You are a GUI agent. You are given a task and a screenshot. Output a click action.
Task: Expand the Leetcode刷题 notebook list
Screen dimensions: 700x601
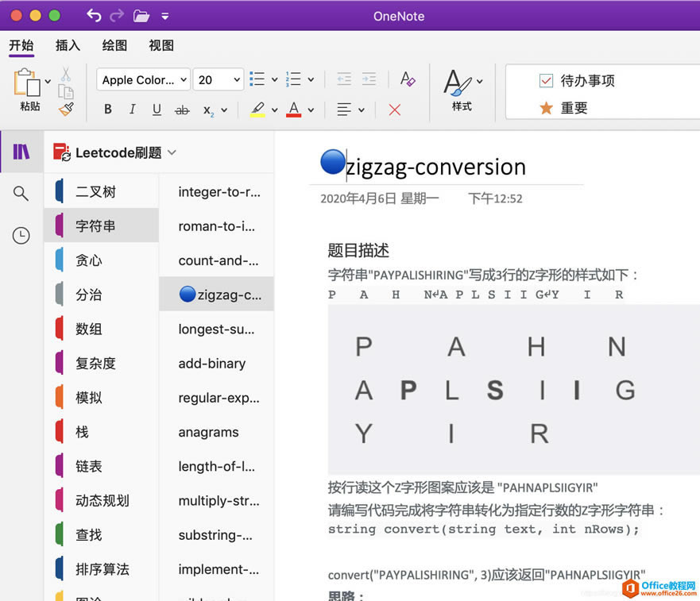[x=172, y=152]
